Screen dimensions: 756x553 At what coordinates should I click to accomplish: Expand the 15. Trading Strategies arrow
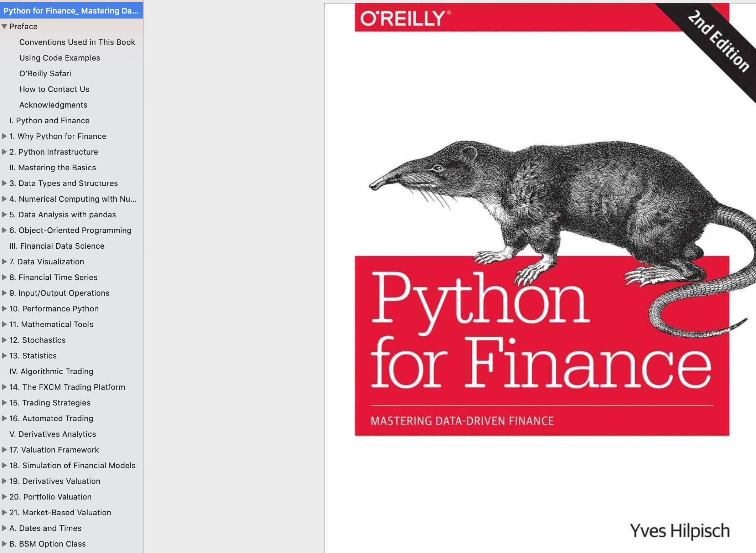click(4, 403)
